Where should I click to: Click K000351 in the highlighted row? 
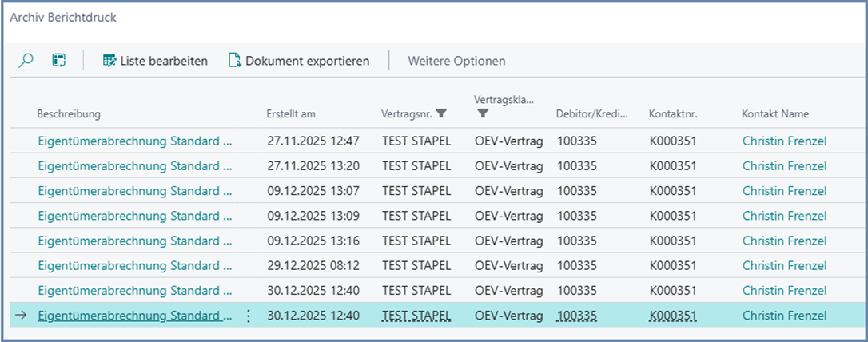click(x=673, y=316)
